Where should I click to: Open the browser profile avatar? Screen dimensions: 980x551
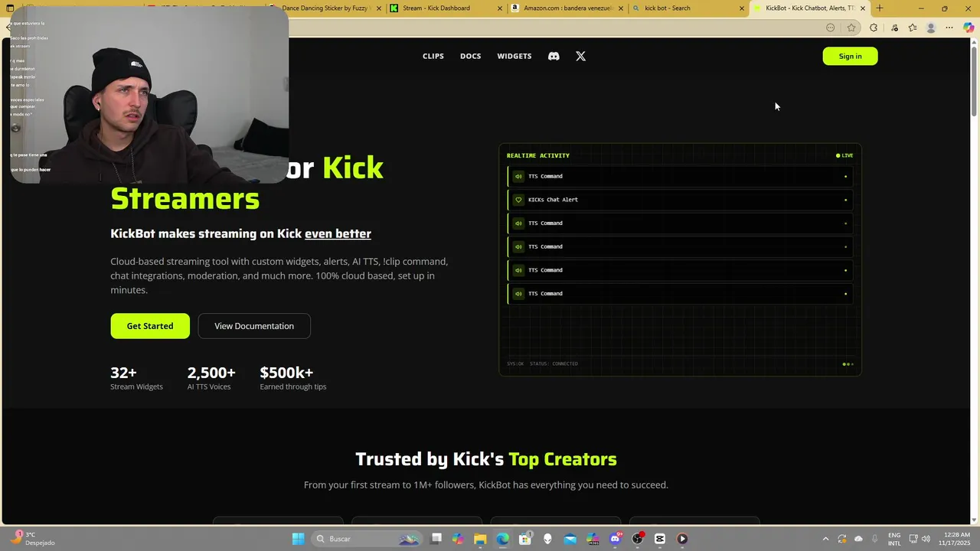click(x=931, y=28)
